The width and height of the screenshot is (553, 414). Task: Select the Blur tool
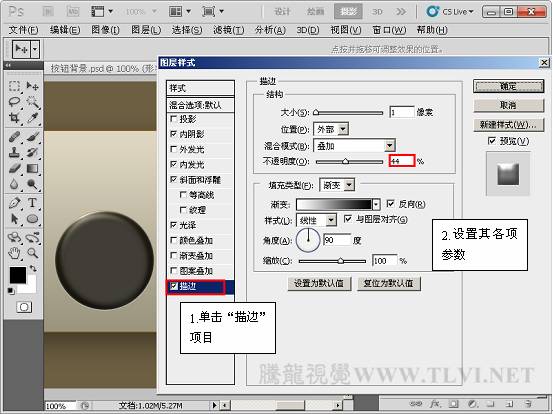click(x=14, y=184)
